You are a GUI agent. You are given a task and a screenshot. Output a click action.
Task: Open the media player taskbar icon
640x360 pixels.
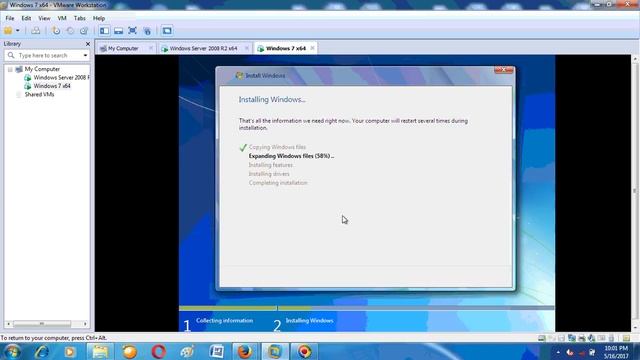click(x=70, y=352)
